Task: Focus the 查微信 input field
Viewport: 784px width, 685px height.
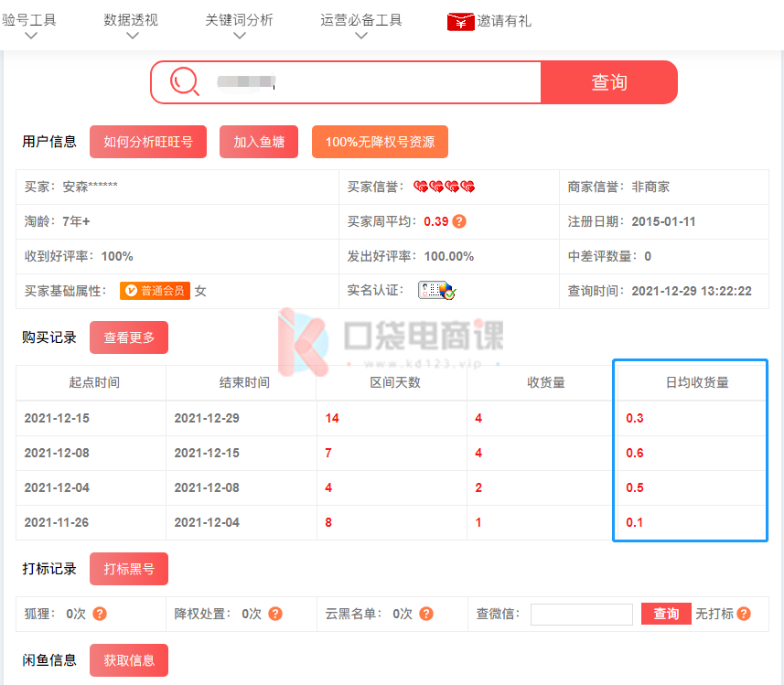Action: [x=582, y=614]
